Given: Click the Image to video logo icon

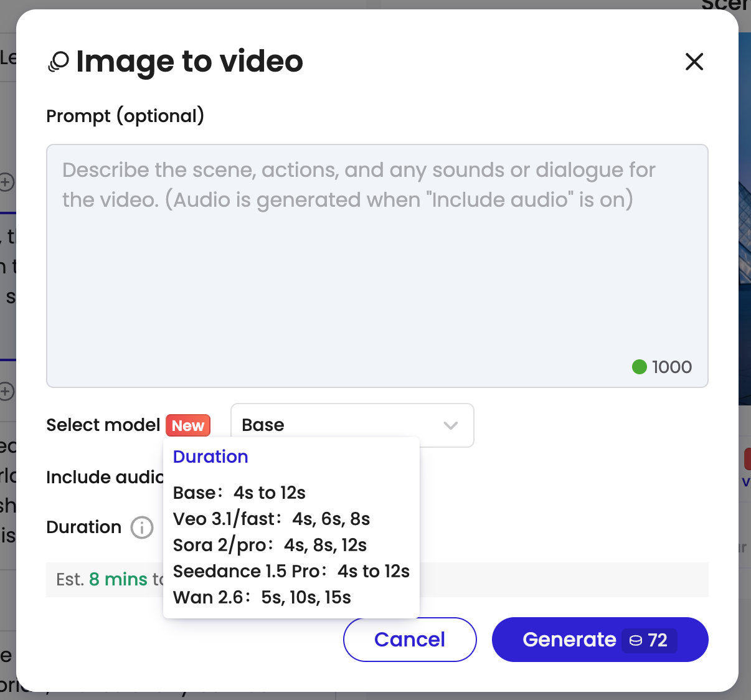Looking at the screenshot, I should point(59,62).
